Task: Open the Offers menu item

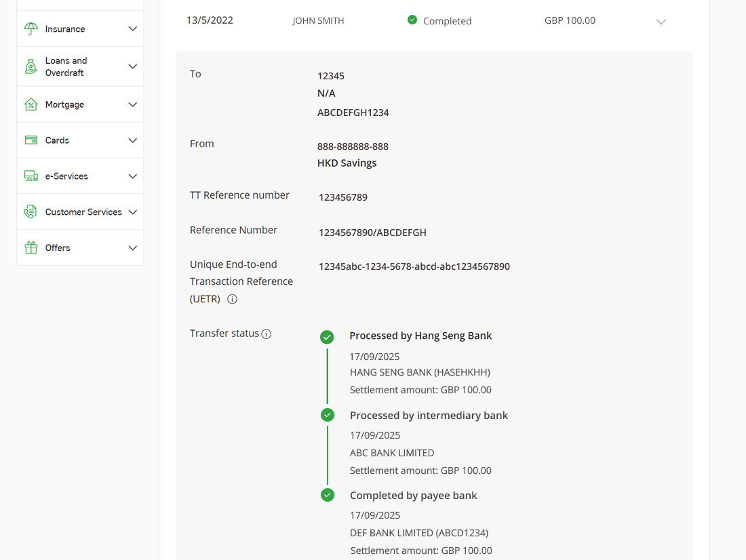Action: [x=58, y=248]
